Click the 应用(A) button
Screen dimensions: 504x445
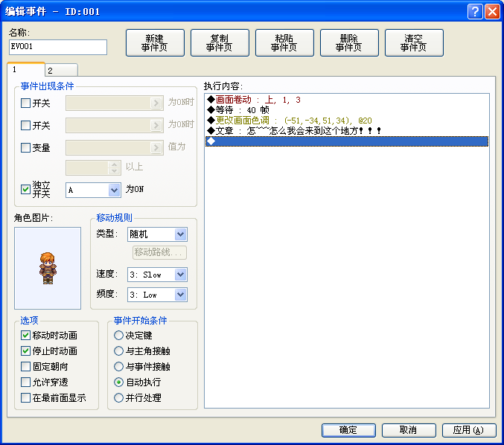tap(469, 430)
